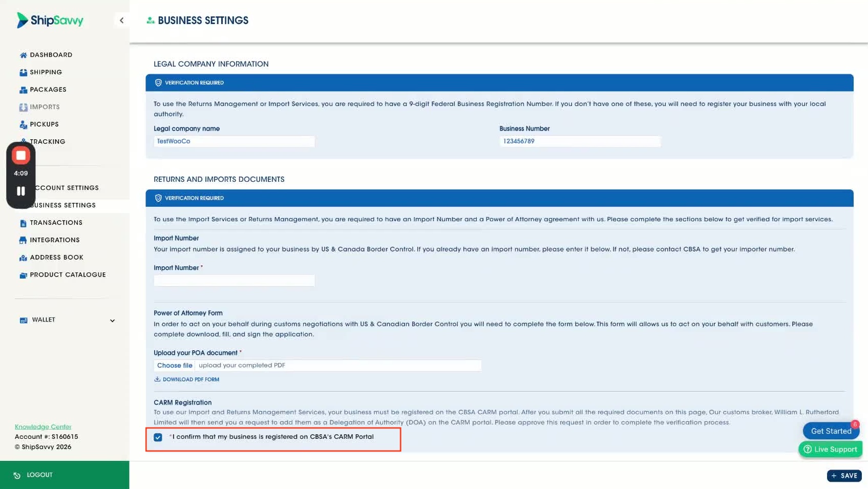The width and height of the screenshot is (868, 489).
Task: Click the Logout power icon
Action: (17, 475)
